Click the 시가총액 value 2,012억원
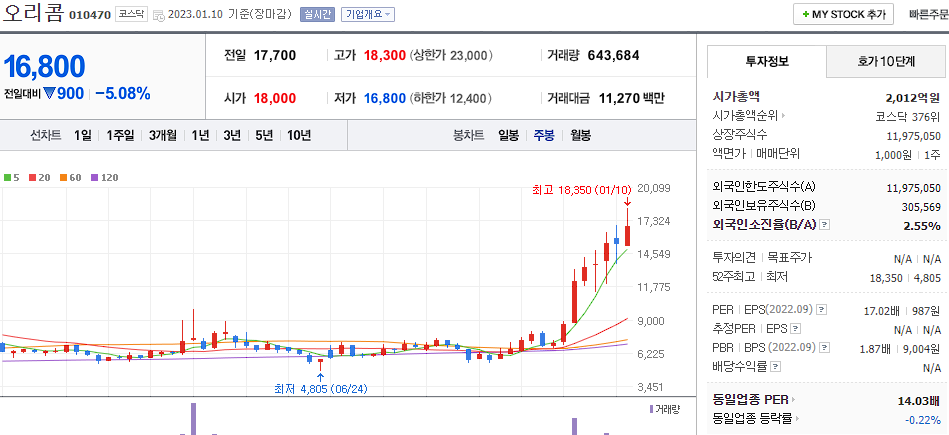949x435 pixels. [912, 97]
